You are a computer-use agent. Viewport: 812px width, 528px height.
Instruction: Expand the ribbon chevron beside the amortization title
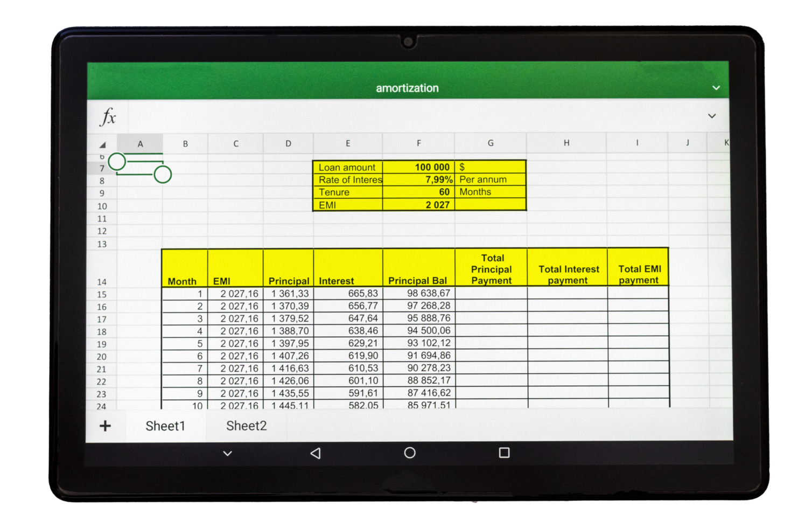[x=716, y=88]
